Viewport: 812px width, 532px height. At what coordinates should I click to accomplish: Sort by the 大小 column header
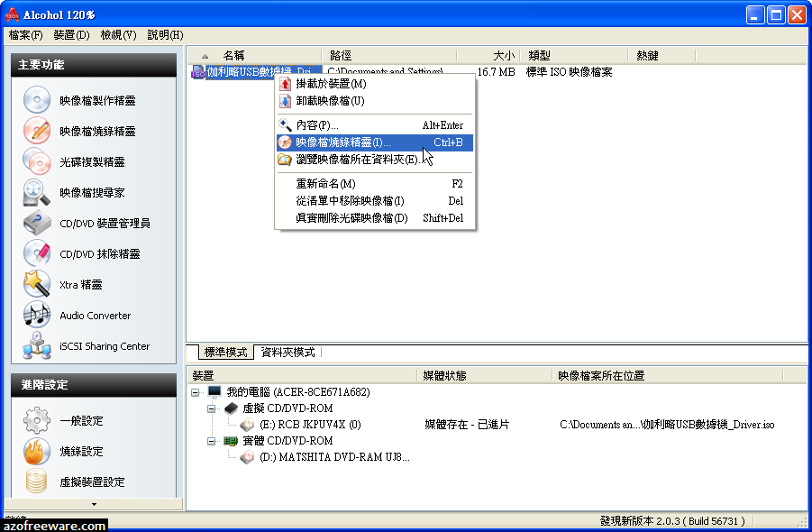tap(488, 55)
